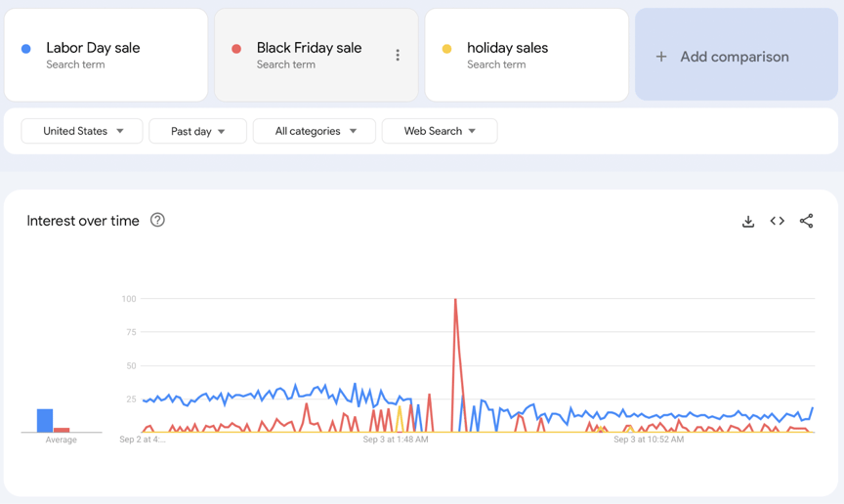Click the Sep 3 at 10:52 AM axis label
Image resolution: width=844 pixels, height=504 pixels.
[649, 440]
